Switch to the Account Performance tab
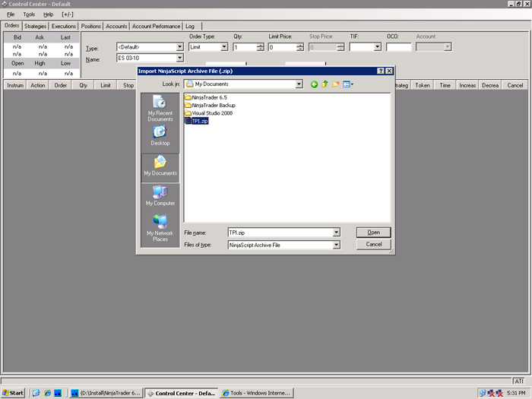 pos(156,26)
